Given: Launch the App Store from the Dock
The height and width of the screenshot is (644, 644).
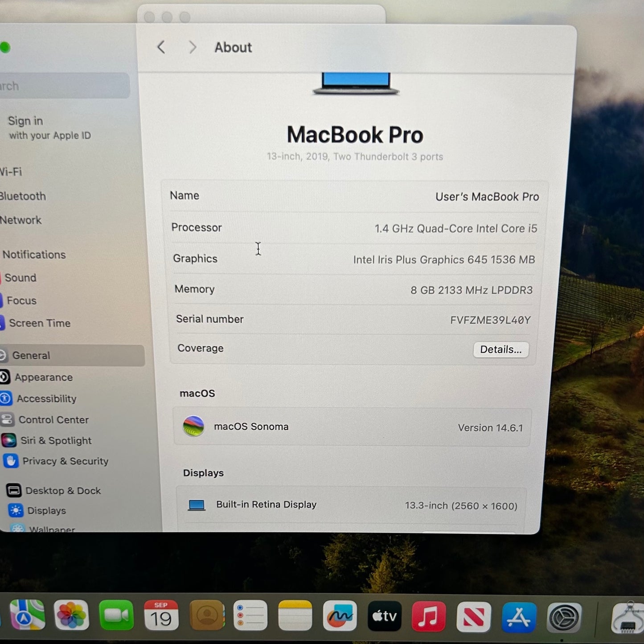Looking at the screenshot, I should coord(518,618).
